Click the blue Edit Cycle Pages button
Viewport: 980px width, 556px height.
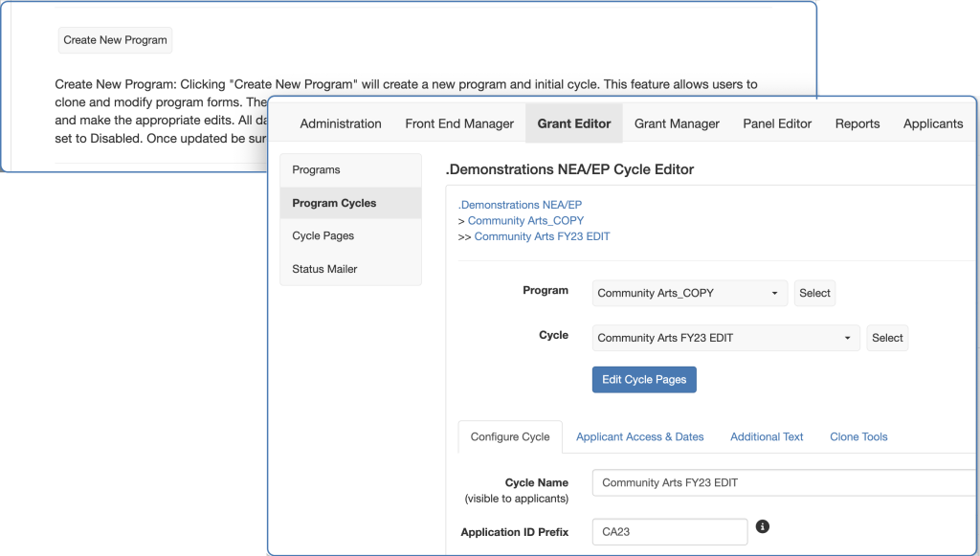point(644,380)
